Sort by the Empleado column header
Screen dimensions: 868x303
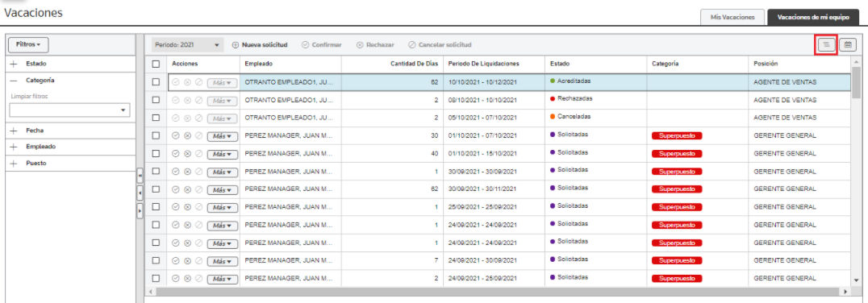[x=290, y=64]
